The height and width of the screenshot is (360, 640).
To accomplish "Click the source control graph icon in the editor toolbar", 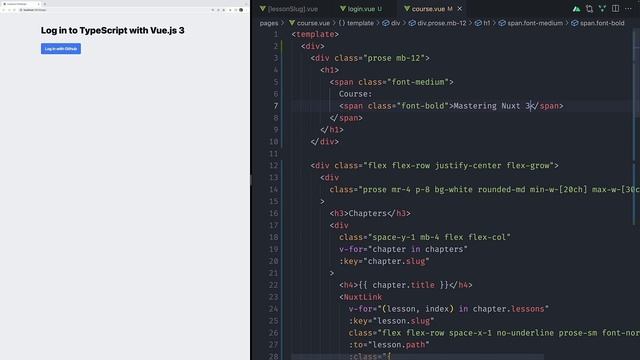I will (602, 9).
